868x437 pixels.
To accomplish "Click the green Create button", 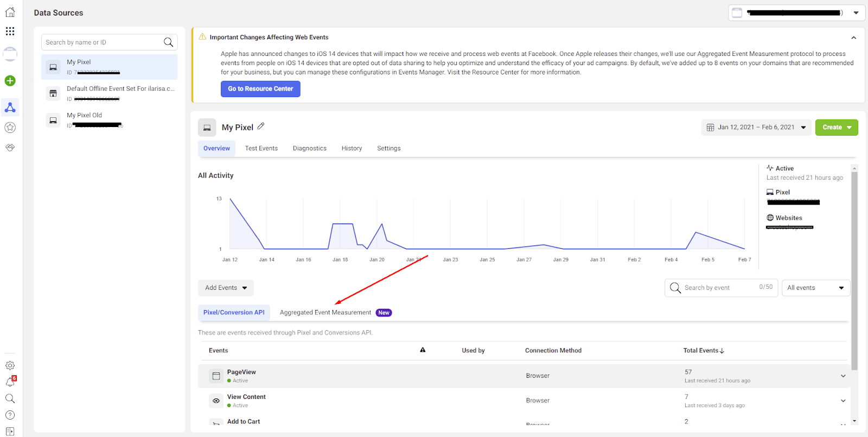I will coord(836,128).
